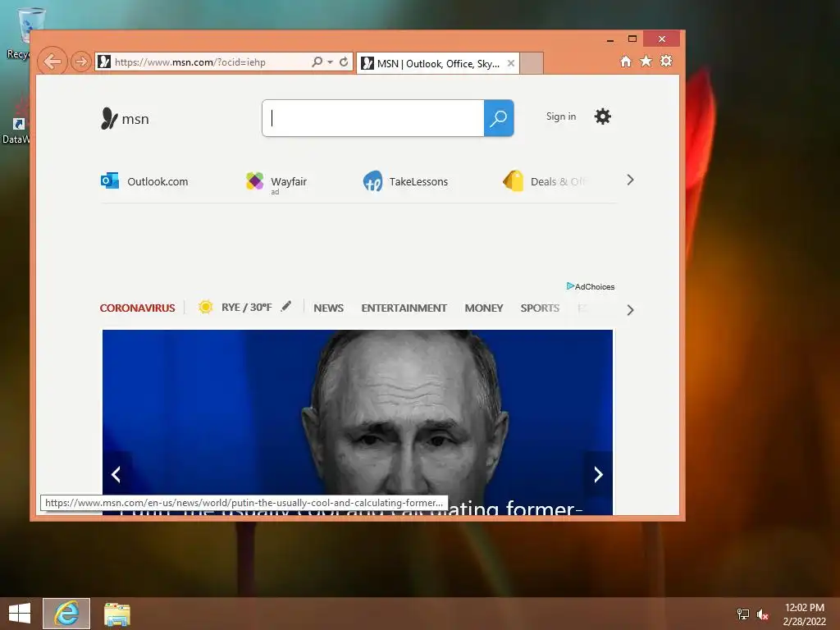Click the sun weather icon
Image resolution: width=840 pixels, height=630 pixels.
coord(205,307)
